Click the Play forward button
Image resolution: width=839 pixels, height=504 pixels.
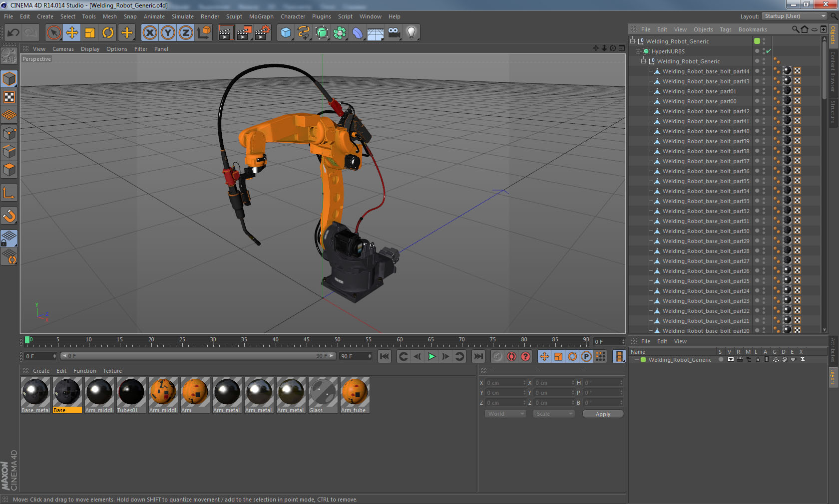pos(431,356)
